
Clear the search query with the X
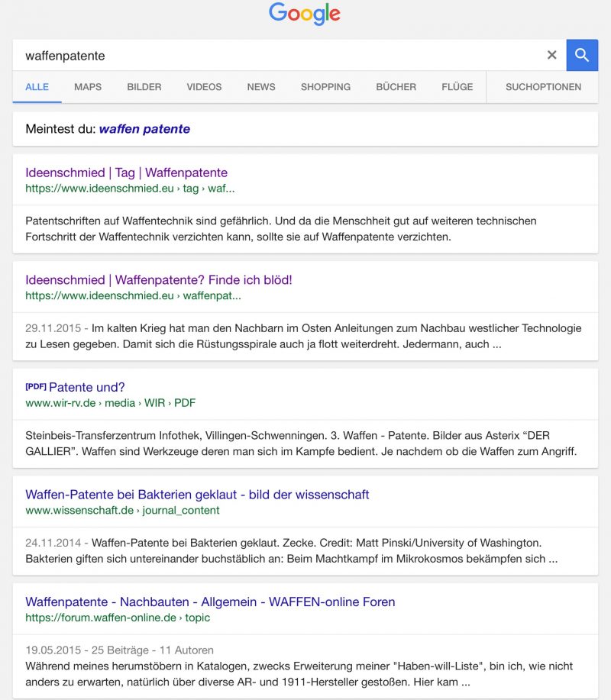[x=552, y=55]
